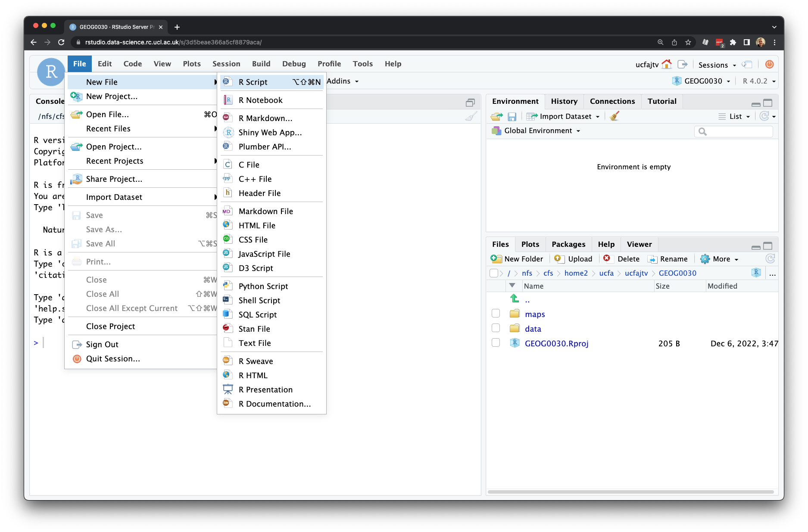
Task: Toggle the select-all checkbox in Files breadcrumb
Action: click(494, 273)
